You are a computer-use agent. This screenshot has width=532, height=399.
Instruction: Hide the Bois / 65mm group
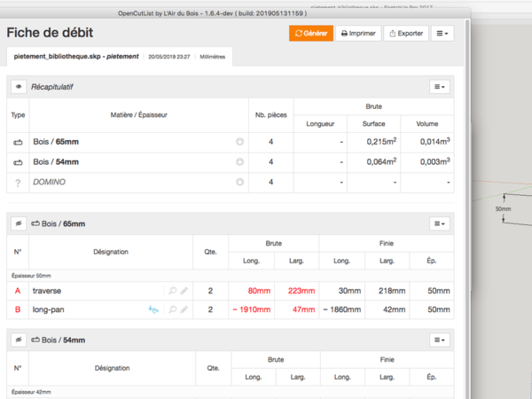click(x=19, y=224)
